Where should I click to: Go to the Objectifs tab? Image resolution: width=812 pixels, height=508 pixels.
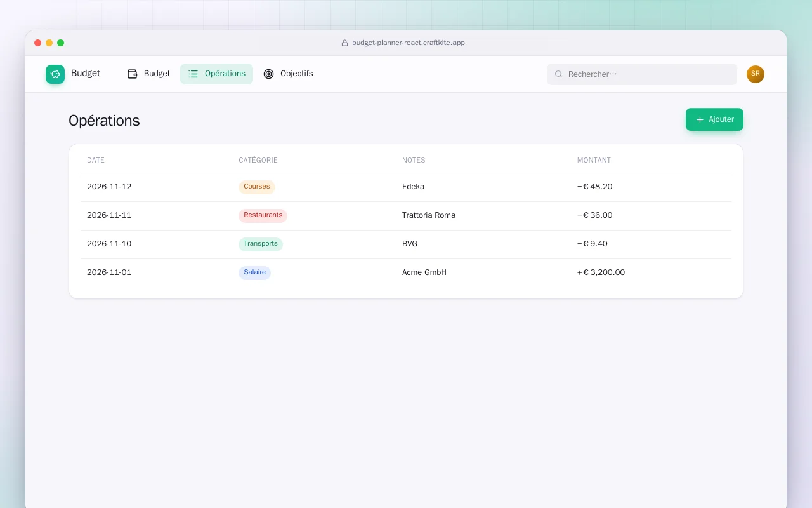(x=288, y=74)
